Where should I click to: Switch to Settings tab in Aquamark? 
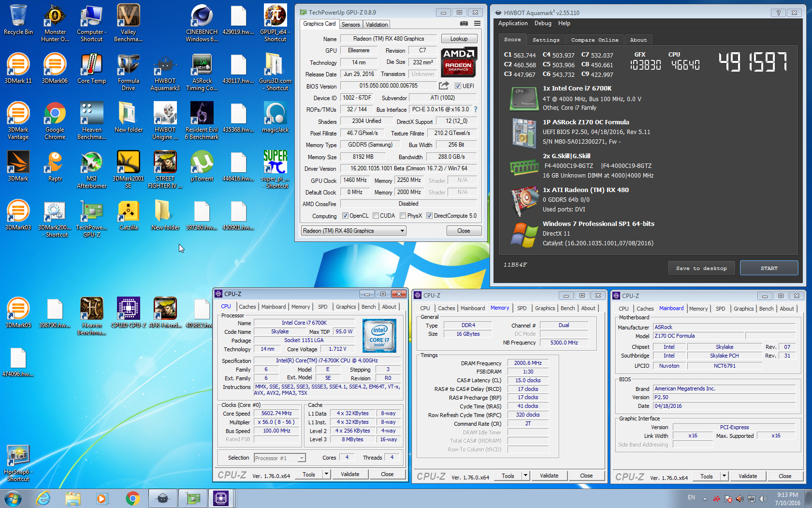coord(546,40)
